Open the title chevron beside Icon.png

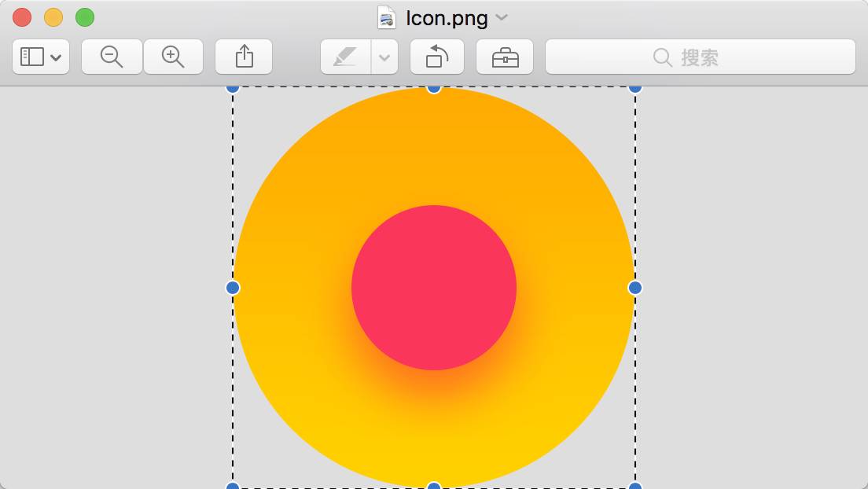pos(502,17)
